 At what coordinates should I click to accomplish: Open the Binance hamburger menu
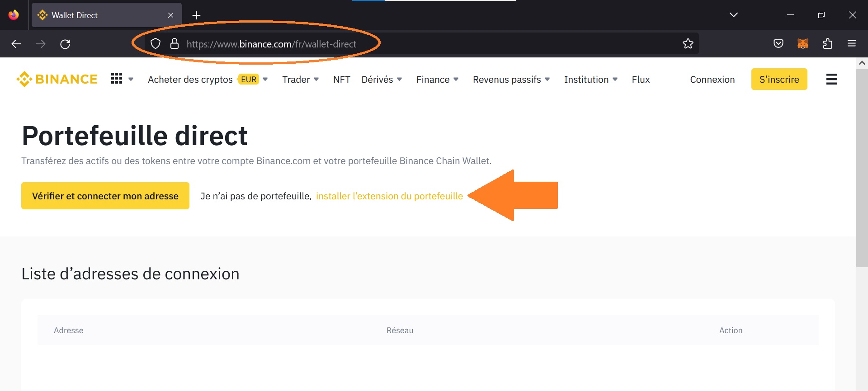click(832, 79)
